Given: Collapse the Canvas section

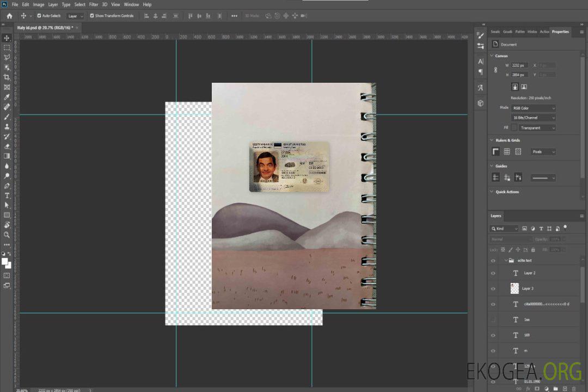Looking at the screenshot, I should click(x=492, y=56).
